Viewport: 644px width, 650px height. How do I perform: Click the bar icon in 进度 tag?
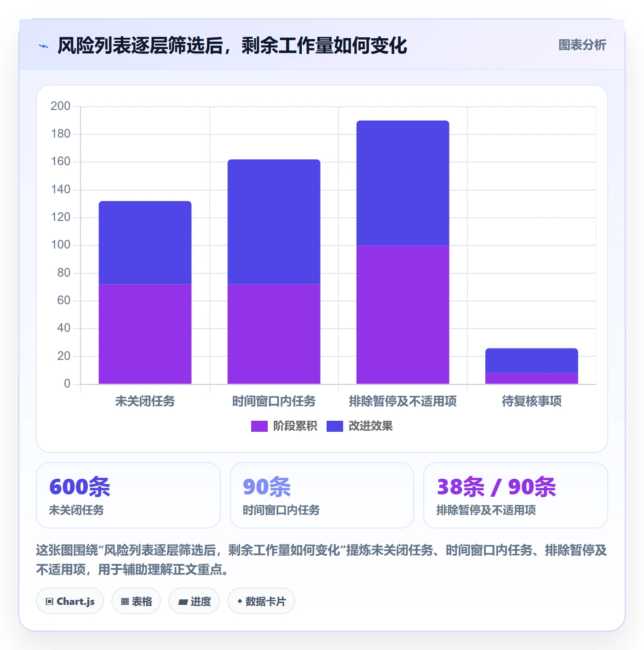pos(183,602)
